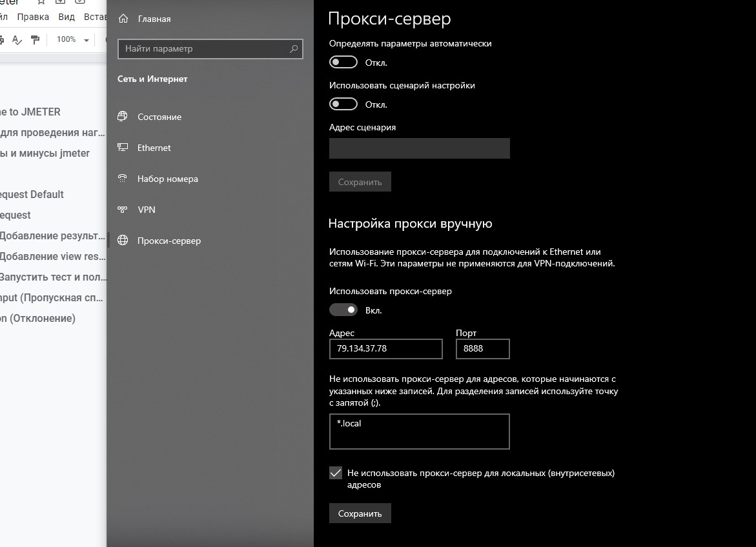Screen dimensions: 756x547
Task: Turn off the 'Использовать прокси-сервер' switch
Action: (343, 310)
